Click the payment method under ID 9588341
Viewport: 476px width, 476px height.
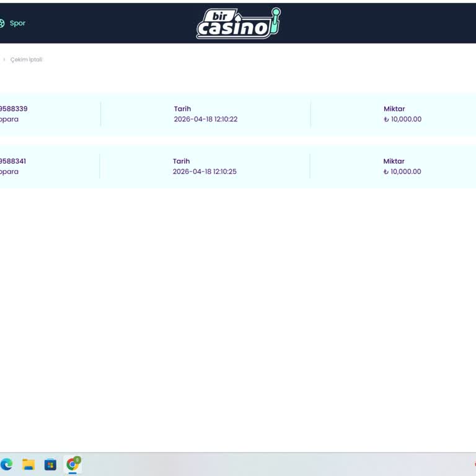pos(9,172)
